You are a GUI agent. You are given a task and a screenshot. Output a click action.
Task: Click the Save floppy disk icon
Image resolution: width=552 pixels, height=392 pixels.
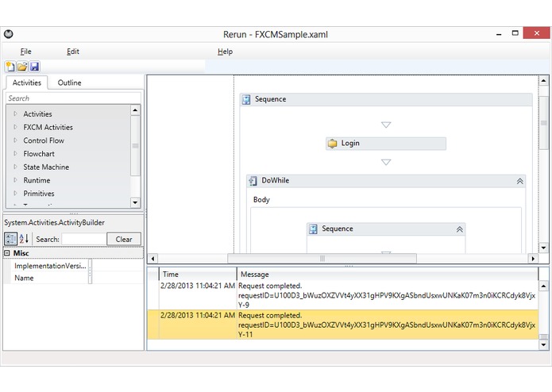pyautogui.click(x=34, y=67)
